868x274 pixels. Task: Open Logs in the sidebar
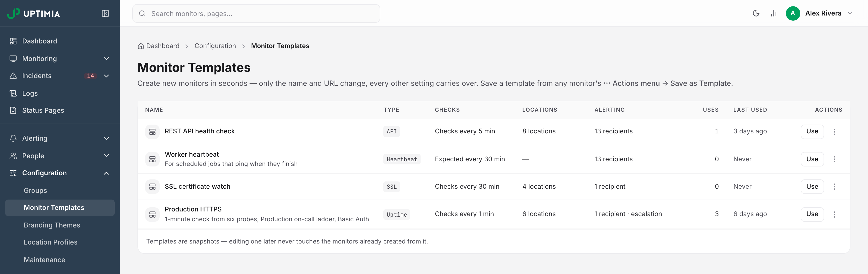pyautogui.click(x=60, y=93)
